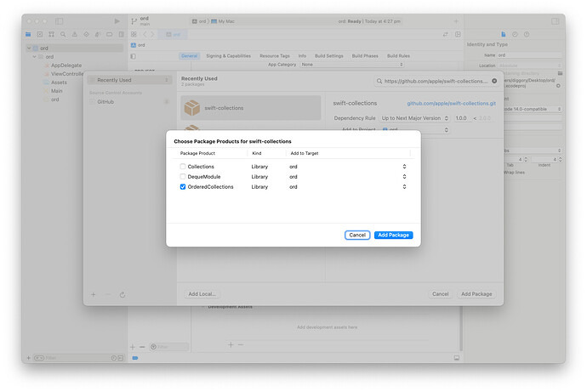This screenshot has width=587, height=392.
Task: Check the DequeModule package product checkbox
Action: pyautogui.click(x=183, y=177)
